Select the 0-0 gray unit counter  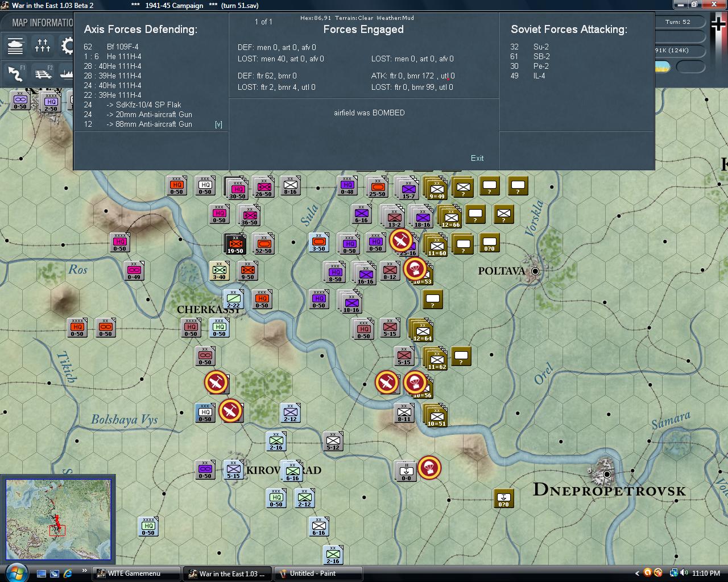pyautogui.click(x=406, y=471)
